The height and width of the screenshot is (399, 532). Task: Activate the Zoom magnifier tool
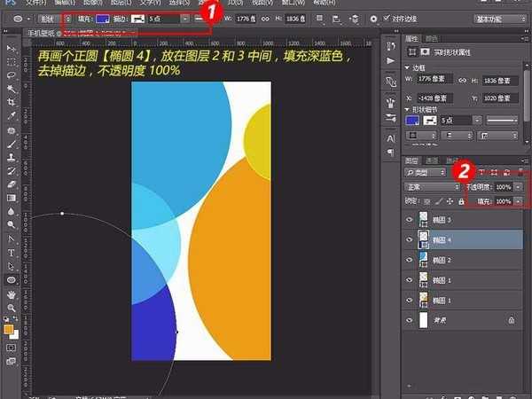click(x=12, y=308)
